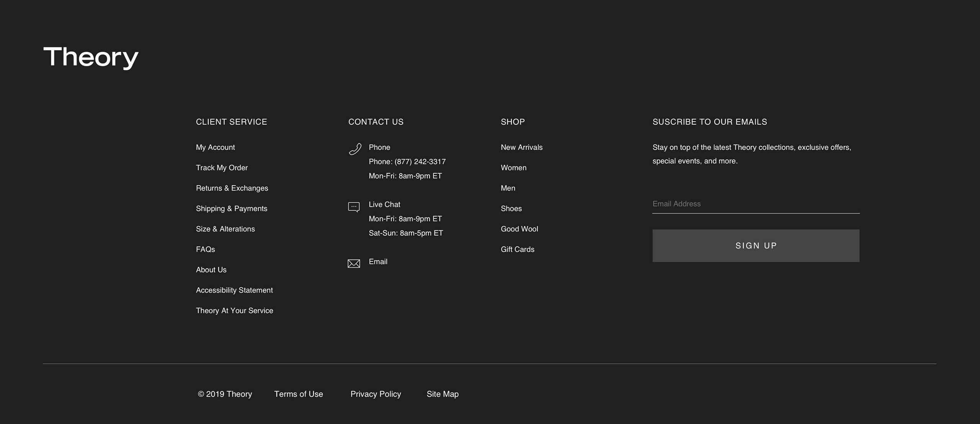Screen dimensions: 980x424
Task: Open the Shoes category
Action: 511,209
